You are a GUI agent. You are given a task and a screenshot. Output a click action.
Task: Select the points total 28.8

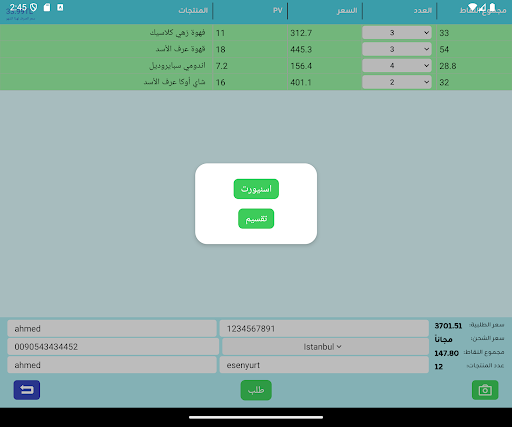pos(448,66)
